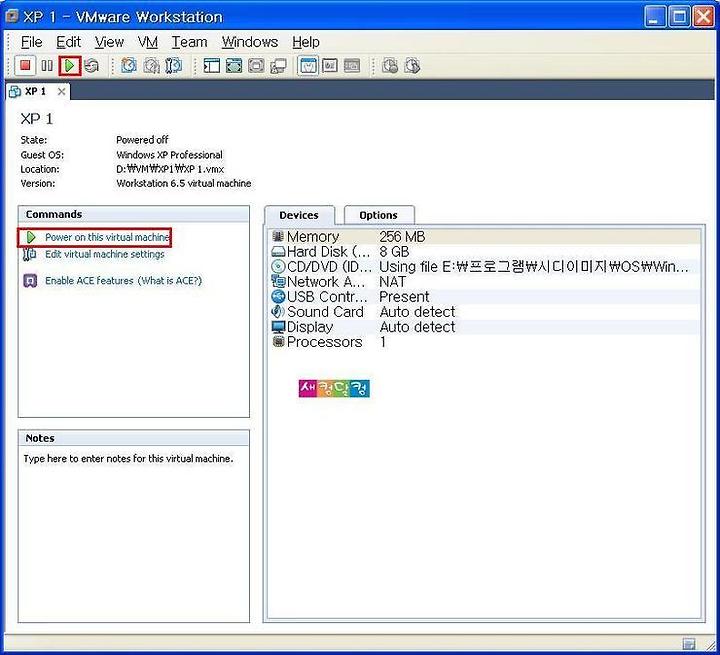
Task: Open the Edit menu
Action: click(x=68, y=42)
